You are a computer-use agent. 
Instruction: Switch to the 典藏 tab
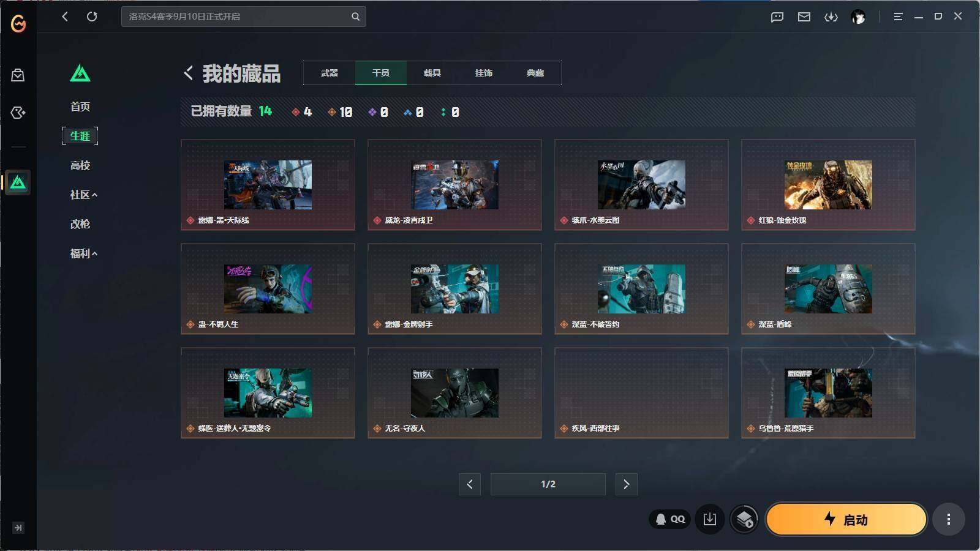(x=535, y=73)
